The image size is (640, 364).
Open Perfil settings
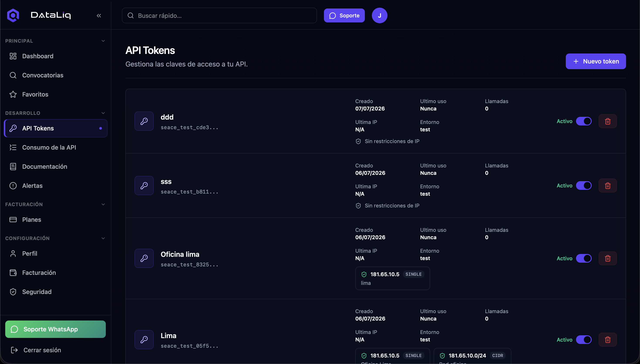[x=56, y=254]
